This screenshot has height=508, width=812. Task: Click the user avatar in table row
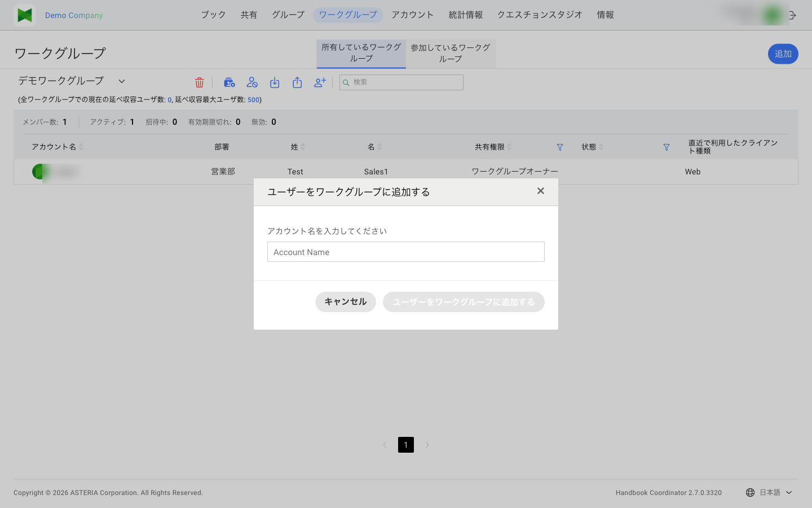coord(39,172)
